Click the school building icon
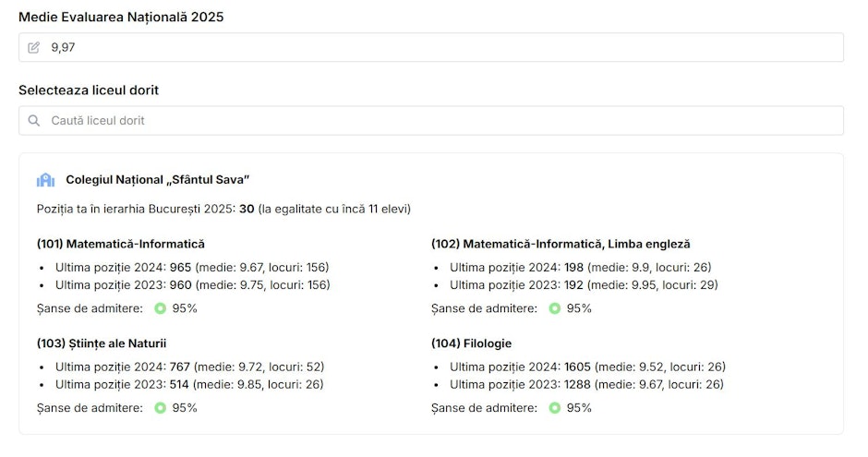The height and width of the screenshot is (457, 868). [45, 180]
